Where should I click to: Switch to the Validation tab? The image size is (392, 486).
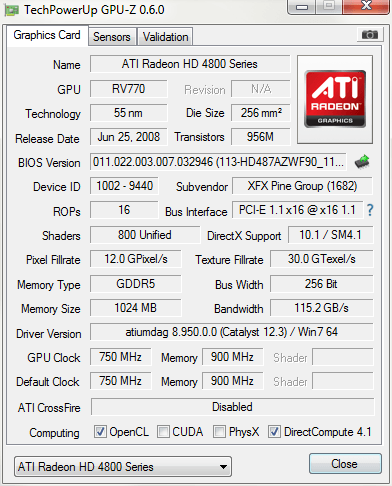(165, 37)
